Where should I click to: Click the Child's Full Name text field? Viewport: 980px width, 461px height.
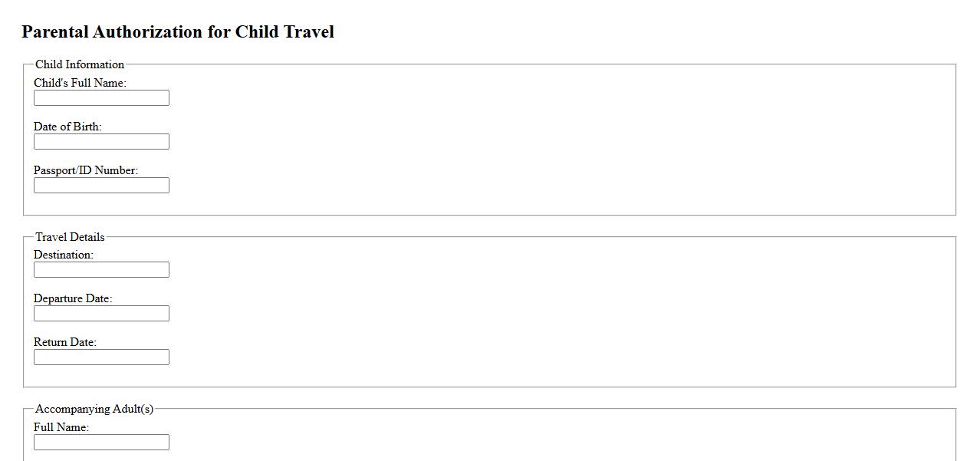tap(101, 98)
